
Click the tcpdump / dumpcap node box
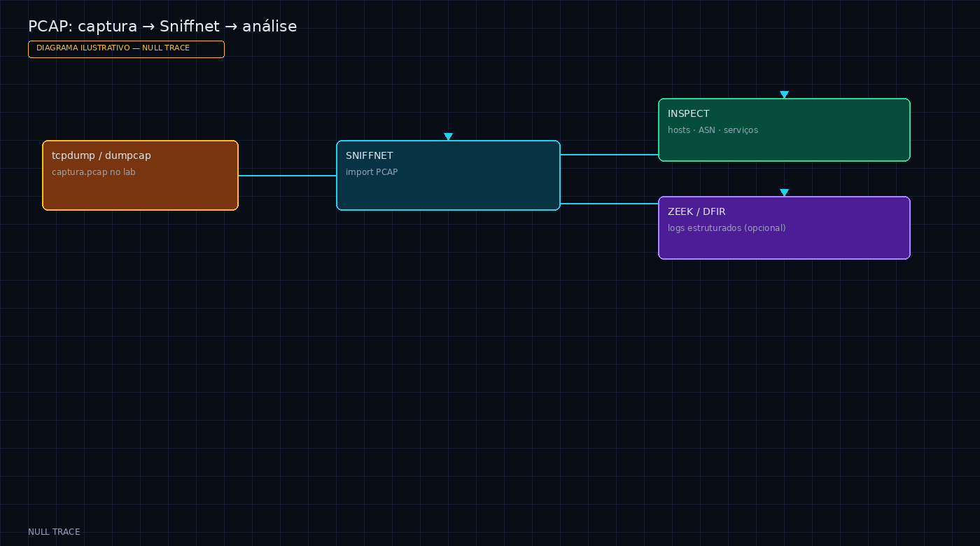(140, 175)
